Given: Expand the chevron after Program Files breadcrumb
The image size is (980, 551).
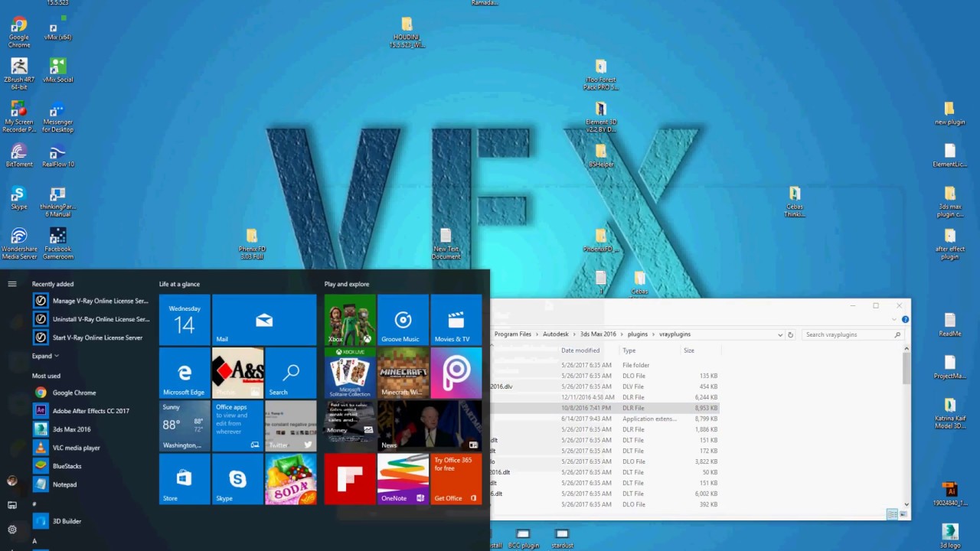Looking at the screenshot, I should pos(537,334).
